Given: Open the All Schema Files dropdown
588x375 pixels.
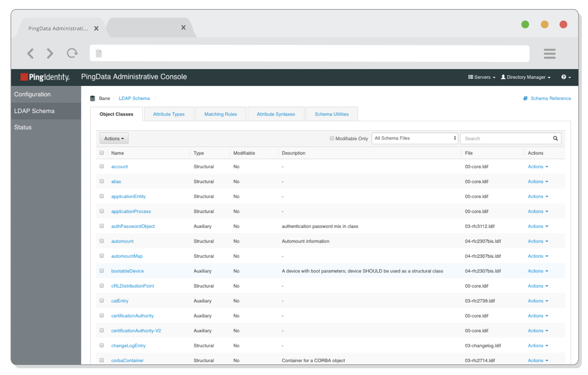Looking at the screenshot, I should click(415, 138).
